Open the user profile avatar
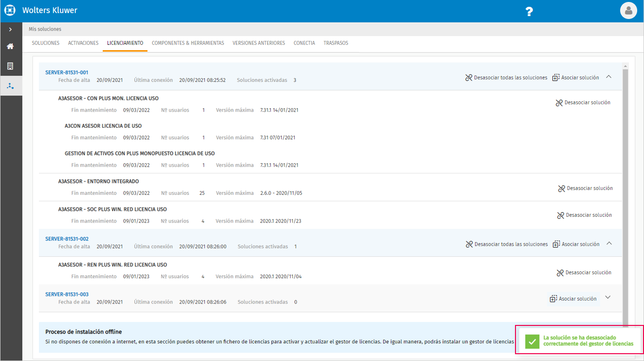This screenshot has width=644, height=361. coord(628,10)
